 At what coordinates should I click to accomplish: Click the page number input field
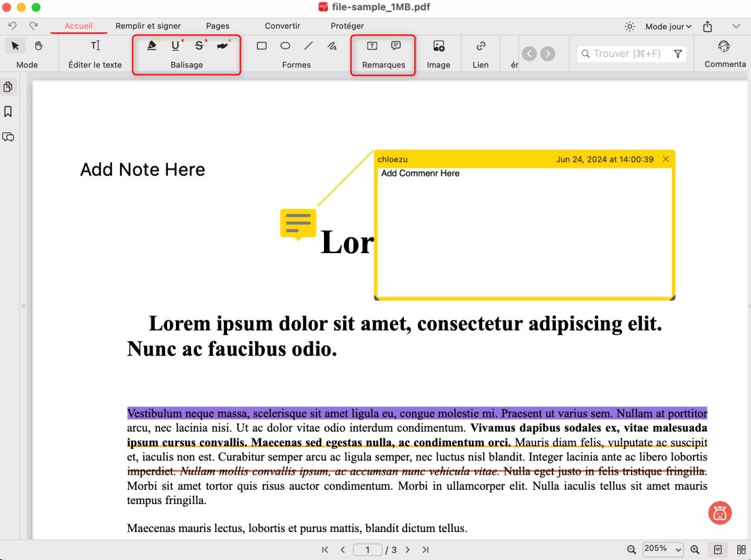click(368, 549)
